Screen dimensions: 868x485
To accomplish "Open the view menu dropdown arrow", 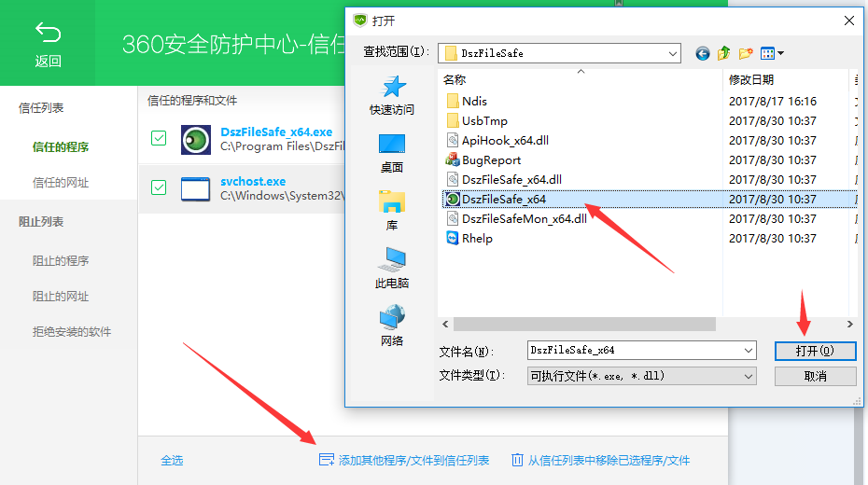I will coord(780,53).
